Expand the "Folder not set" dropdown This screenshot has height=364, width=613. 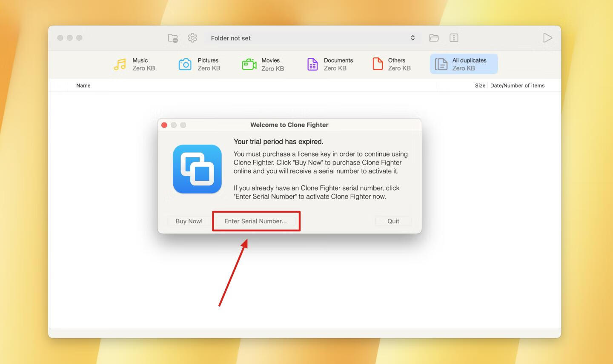tap(313, 38)
